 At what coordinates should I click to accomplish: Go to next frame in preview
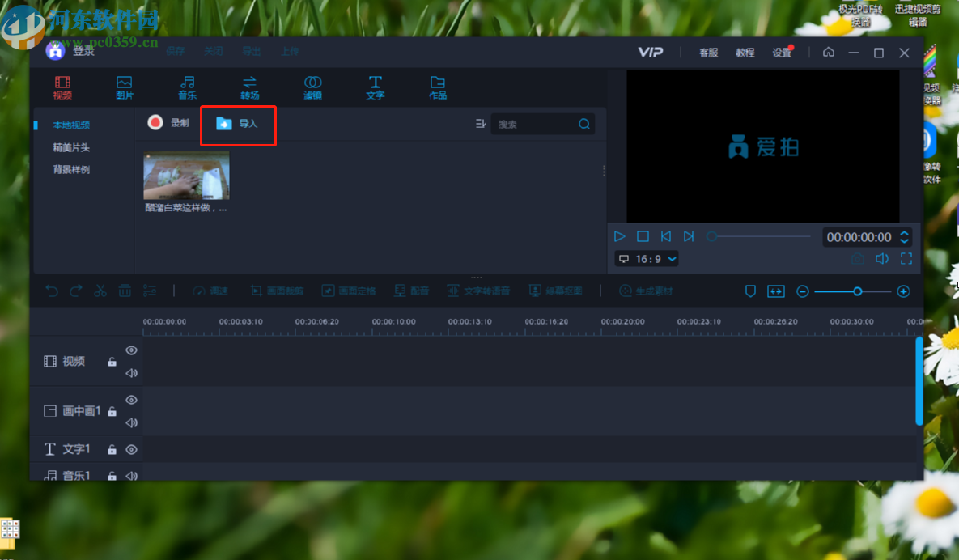(x=689, y=236)
